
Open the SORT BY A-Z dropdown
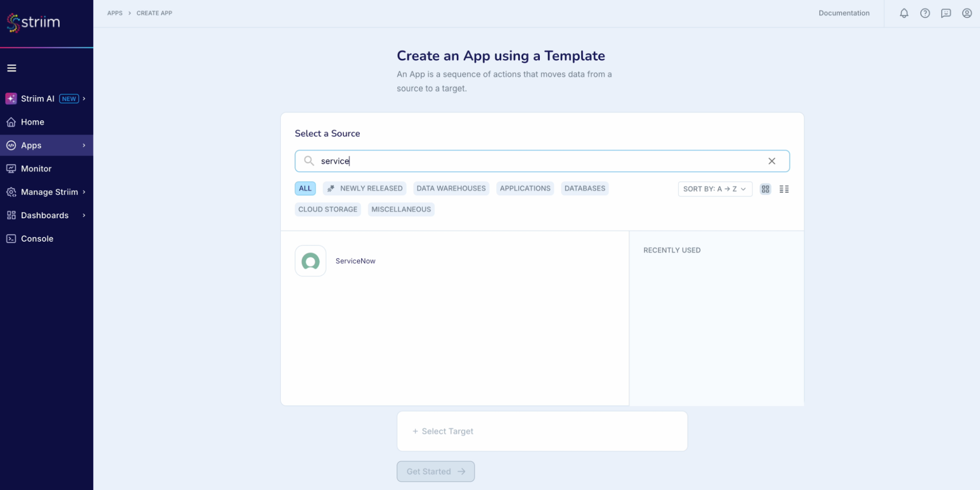pos(715,189)
